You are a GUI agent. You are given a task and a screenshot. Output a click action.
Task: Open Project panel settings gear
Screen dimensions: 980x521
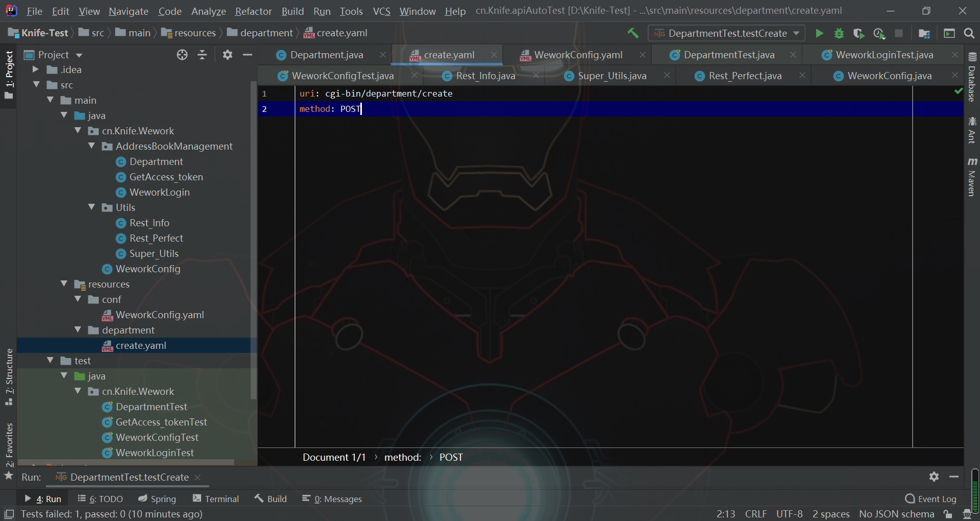pos(228,55)
